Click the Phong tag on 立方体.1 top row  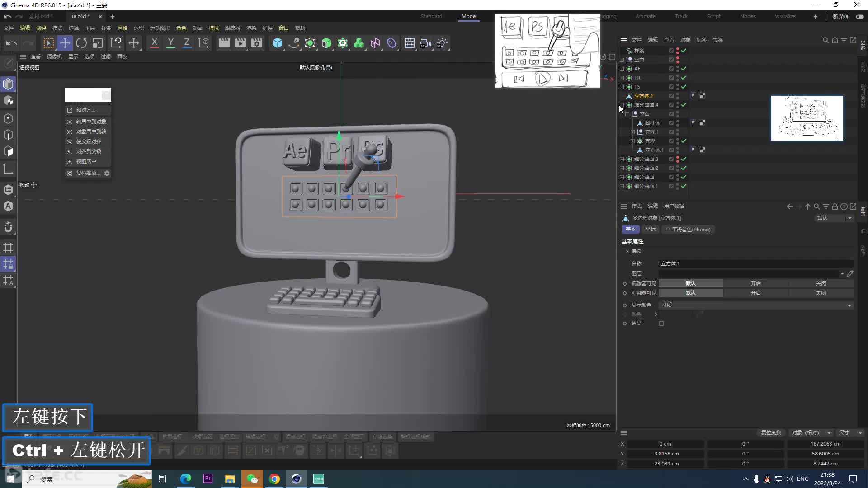coord(693,96)
